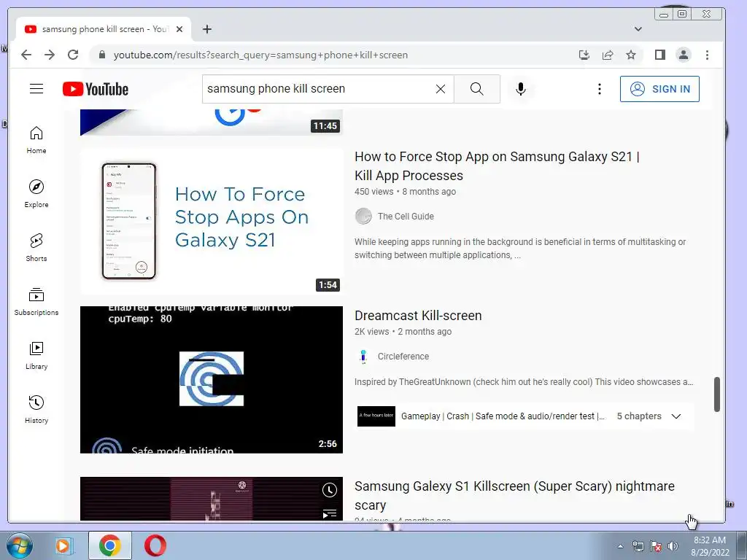The width and height of the screenshot is (747, 560).
Task: Click Circleference channel avatar
Action: [363, 356]
